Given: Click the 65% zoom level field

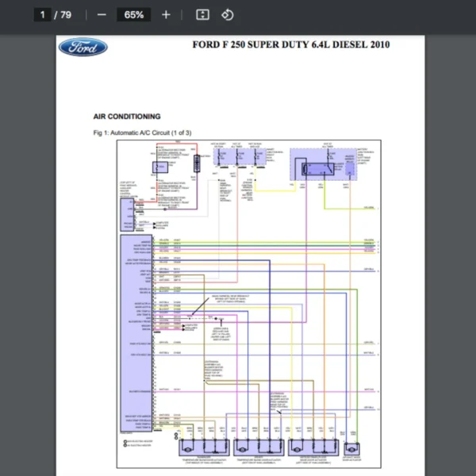Looking at the screenshot, I should (x=133, y=14).
